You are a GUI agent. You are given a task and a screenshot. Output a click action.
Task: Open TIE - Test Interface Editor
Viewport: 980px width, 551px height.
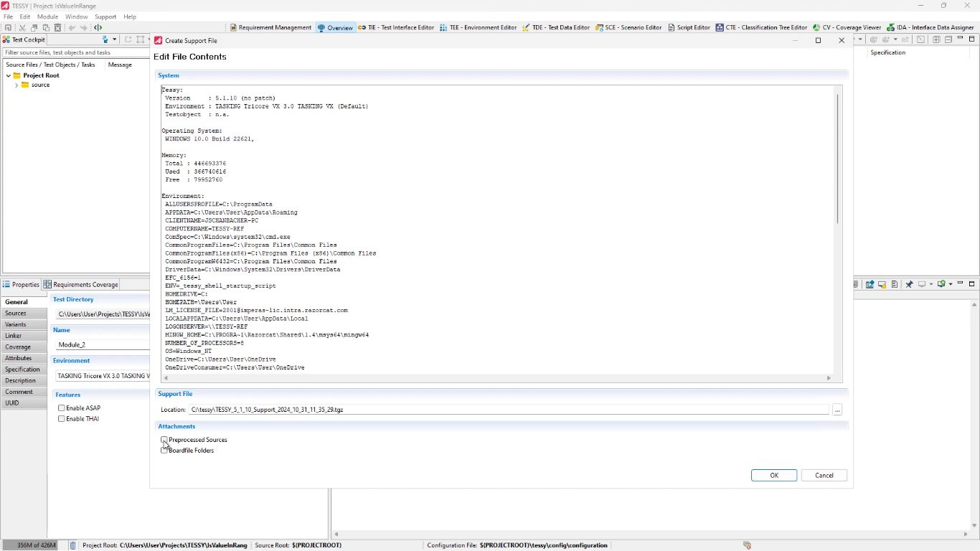pos(396,28)
